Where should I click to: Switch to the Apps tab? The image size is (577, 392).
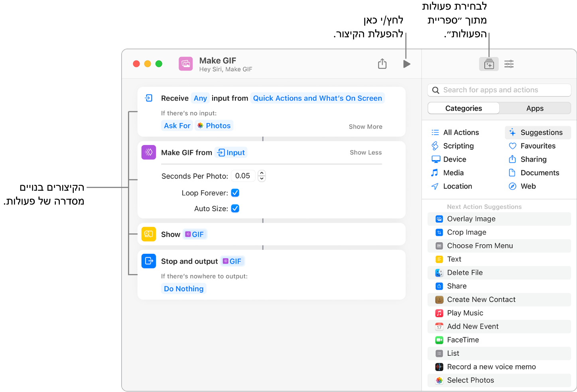(535, 108)
